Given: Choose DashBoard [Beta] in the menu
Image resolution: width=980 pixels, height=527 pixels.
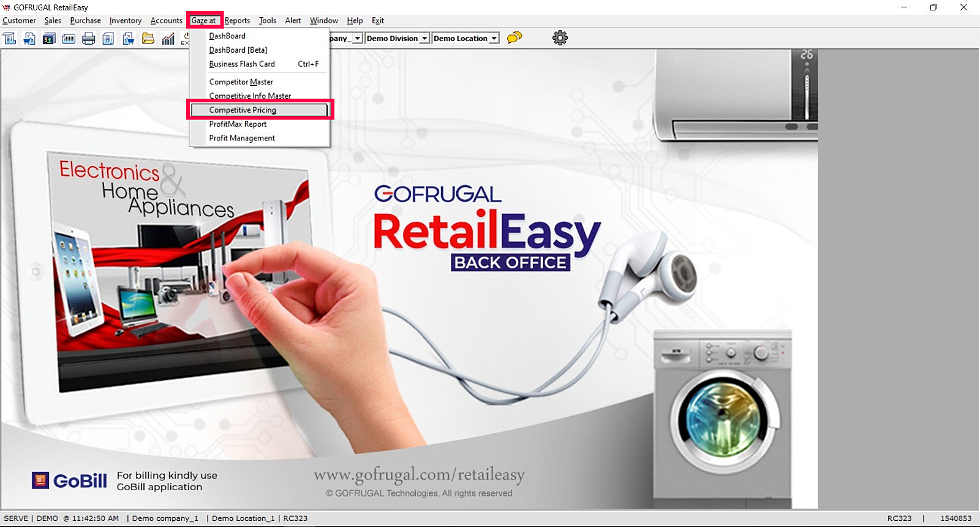Looking at the screenshot, I should pos(260,50).
